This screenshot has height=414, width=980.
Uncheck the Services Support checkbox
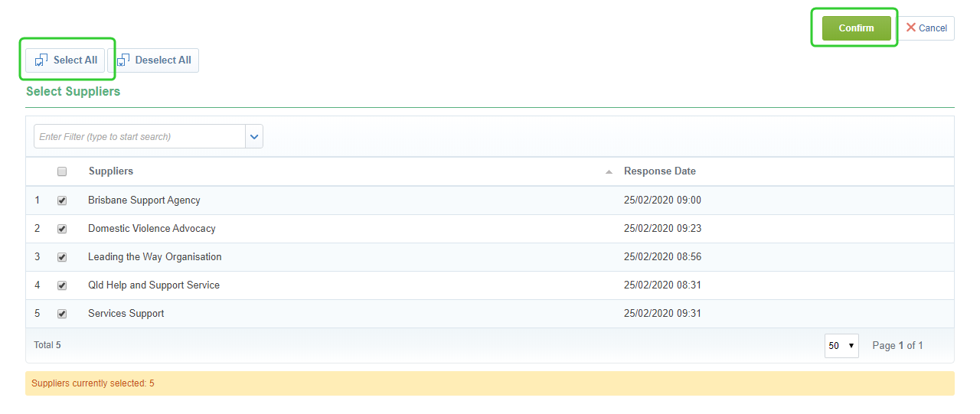[62, 314]
